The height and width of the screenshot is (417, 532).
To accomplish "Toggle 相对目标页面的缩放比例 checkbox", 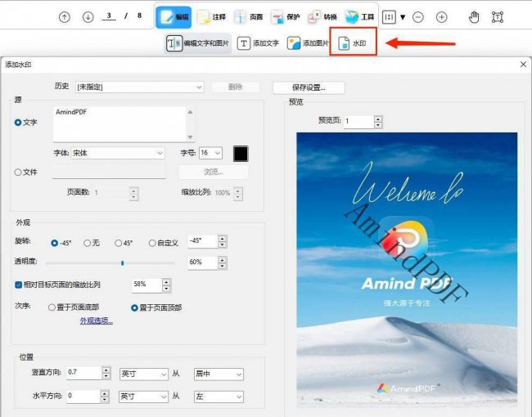I will [x=18, y=285].
